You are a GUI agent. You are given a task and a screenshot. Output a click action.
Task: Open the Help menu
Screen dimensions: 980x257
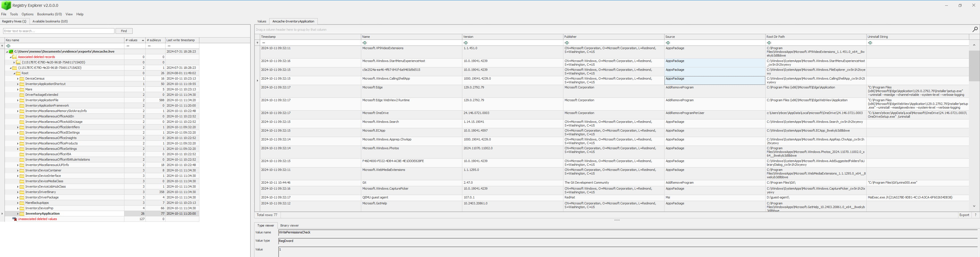tap(80, 14)
